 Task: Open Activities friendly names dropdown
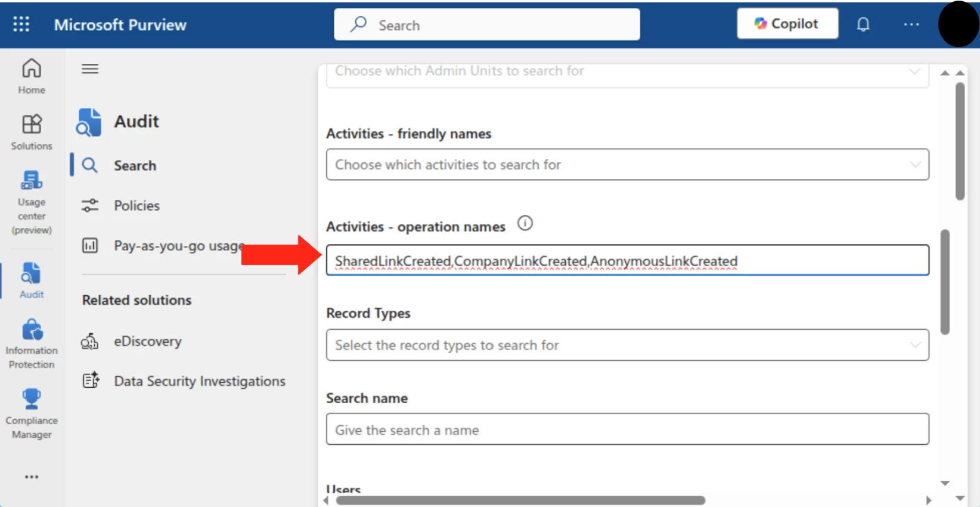(x=628, y=165)
